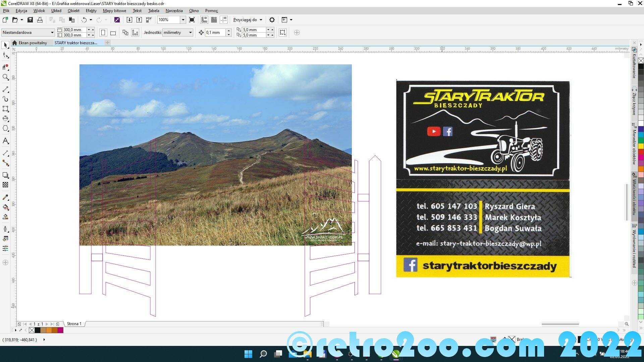644x362 pixels.
Task: Click the Import icon
Action: click(129, 20)
